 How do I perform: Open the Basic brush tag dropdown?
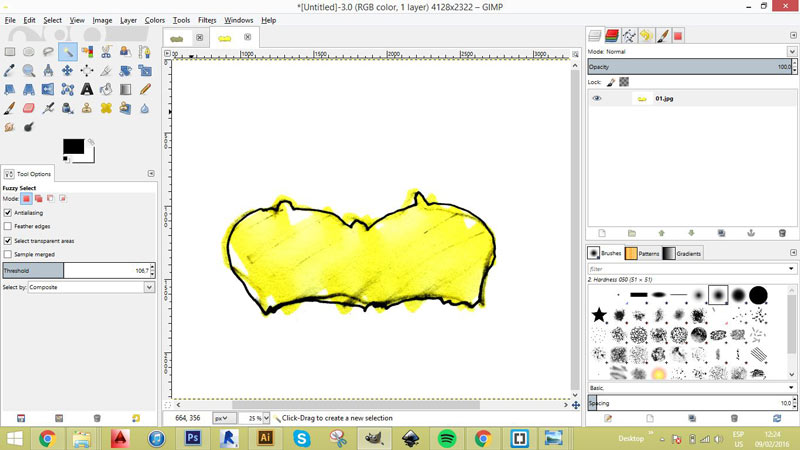point(692,388)
